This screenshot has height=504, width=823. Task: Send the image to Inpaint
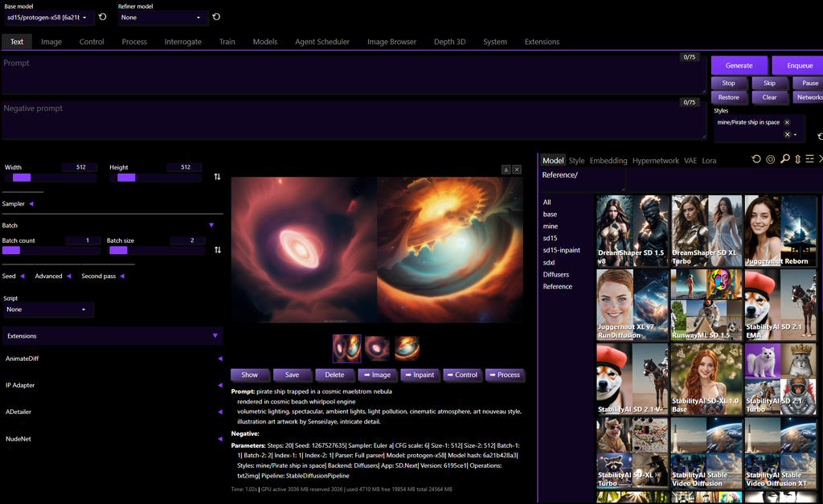point(420,375)
